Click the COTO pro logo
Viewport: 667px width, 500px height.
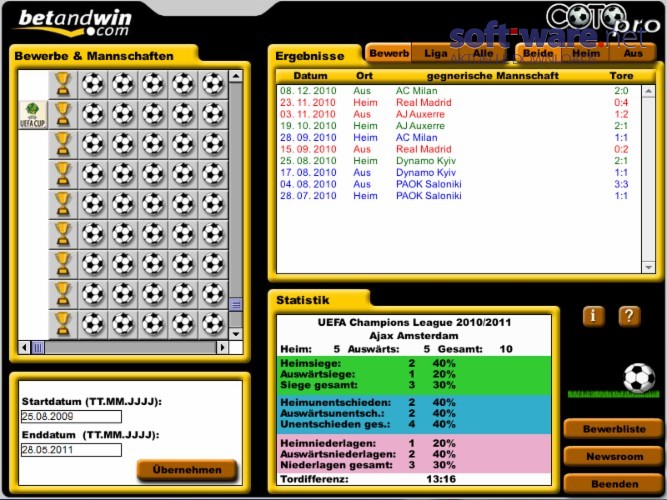(601, 19)
